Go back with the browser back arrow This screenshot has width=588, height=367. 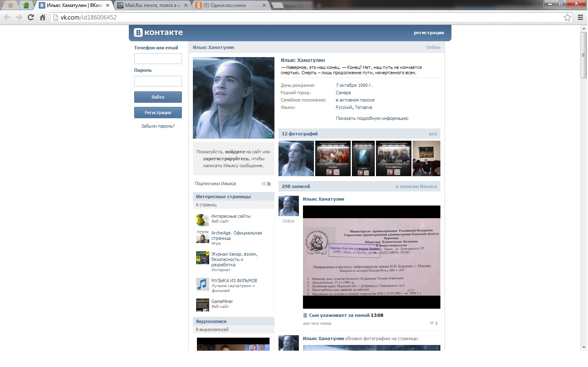click(x=7, y=17)
